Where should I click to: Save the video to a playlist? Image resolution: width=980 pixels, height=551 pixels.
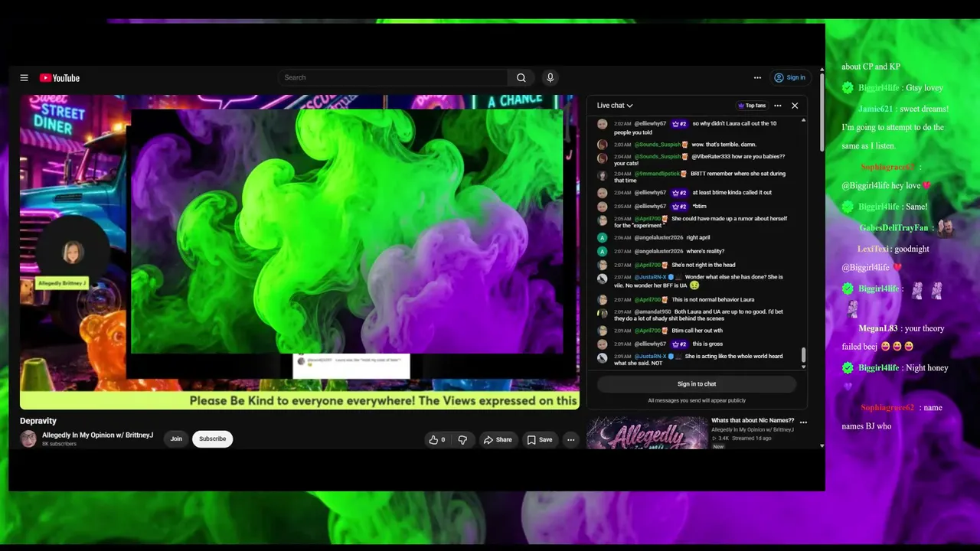tap(540, 439)
